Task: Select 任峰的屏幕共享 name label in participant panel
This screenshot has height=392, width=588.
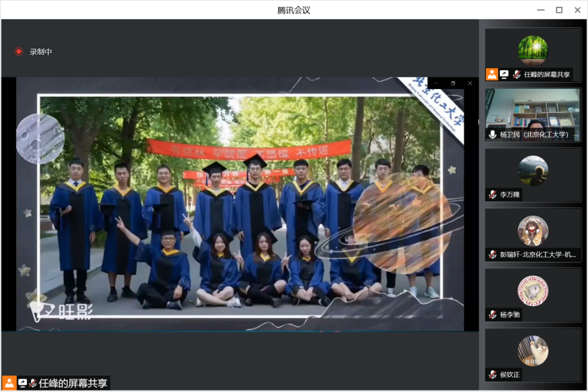Action: (x=547, y=74)
